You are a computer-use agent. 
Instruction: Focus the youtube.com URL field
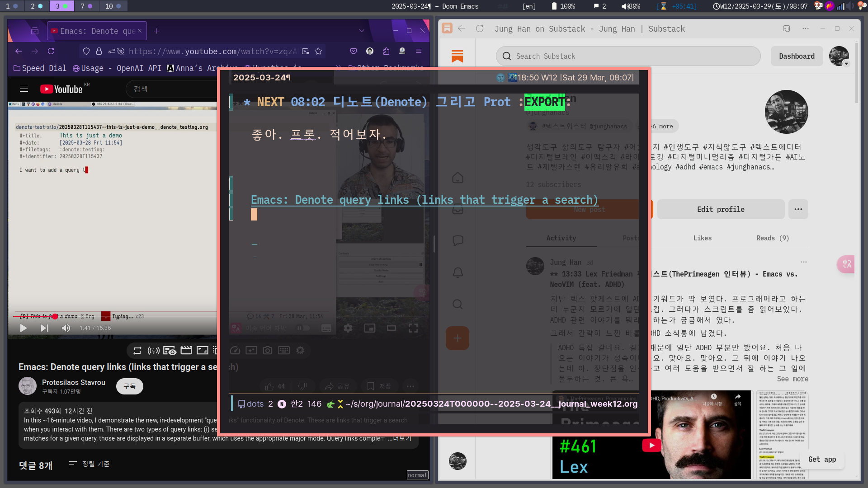click(x=212, y=51)
